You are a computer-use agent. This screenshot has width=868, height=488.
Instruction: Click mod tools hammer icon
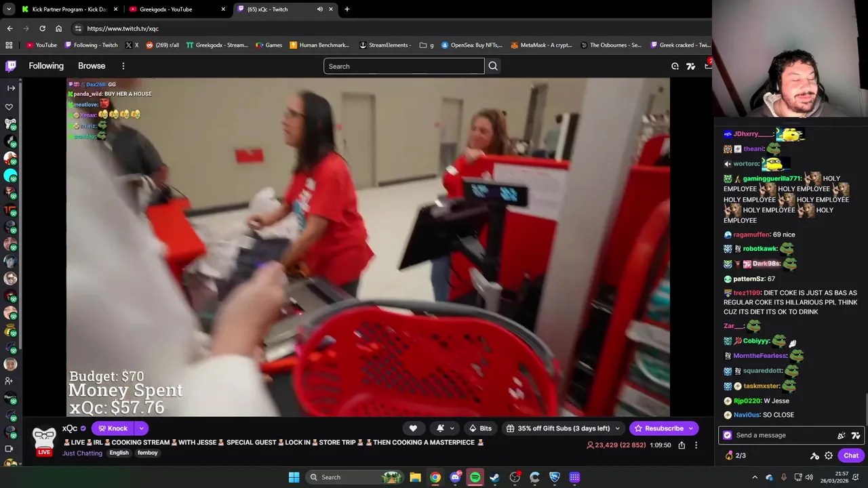(815, 455)
